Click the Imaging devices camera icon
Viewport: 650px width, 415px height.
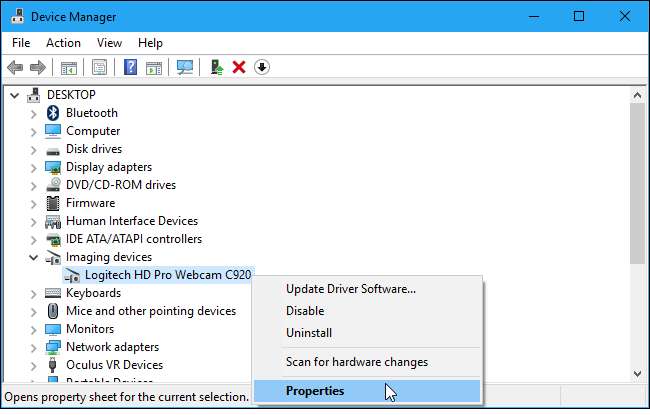pos(53,257)
